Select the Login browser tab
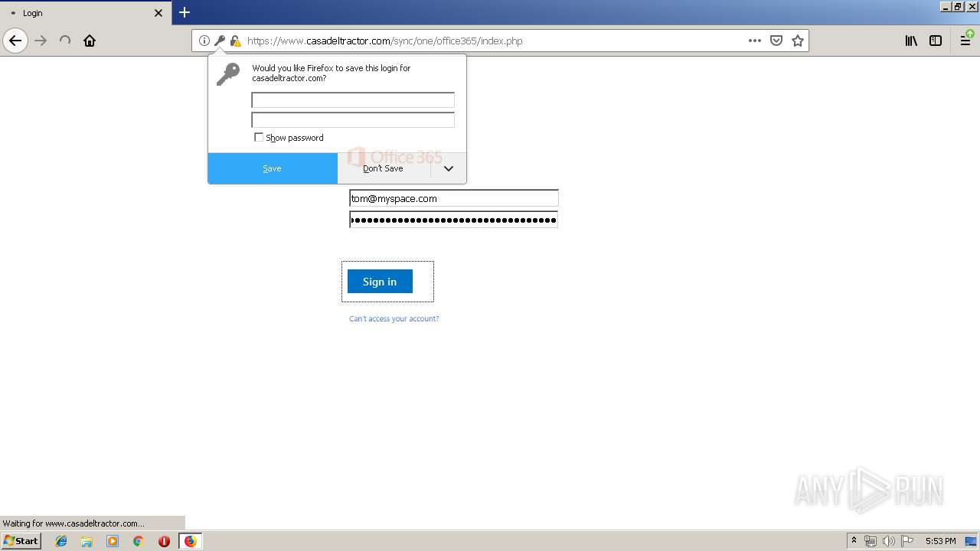The height and width of the screenshot is (551, 980). pyautogui.click(x=84, y=13)
